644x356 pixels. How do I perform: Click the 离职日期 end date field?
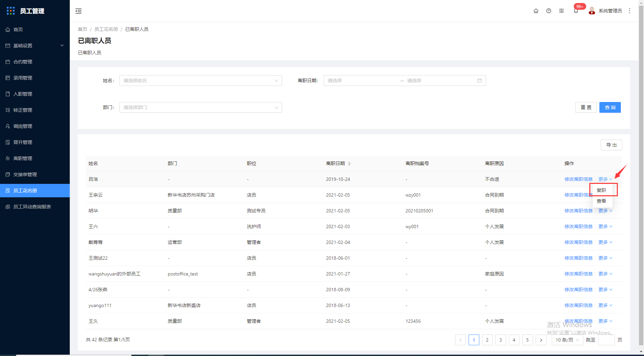click(x=440, y=81)
